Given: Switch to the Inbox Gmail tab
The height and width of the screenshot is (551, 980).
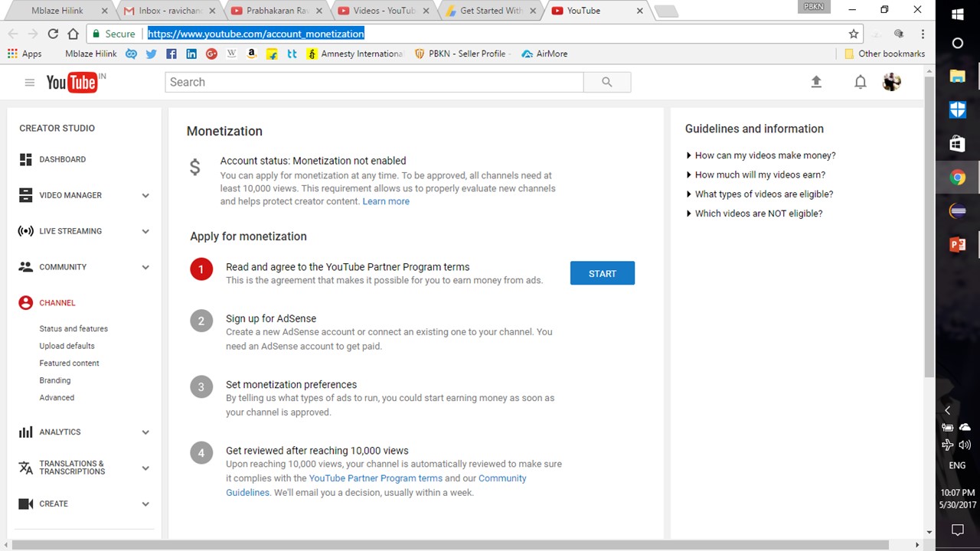Looking at the screenshot, I should pos(168,11).
